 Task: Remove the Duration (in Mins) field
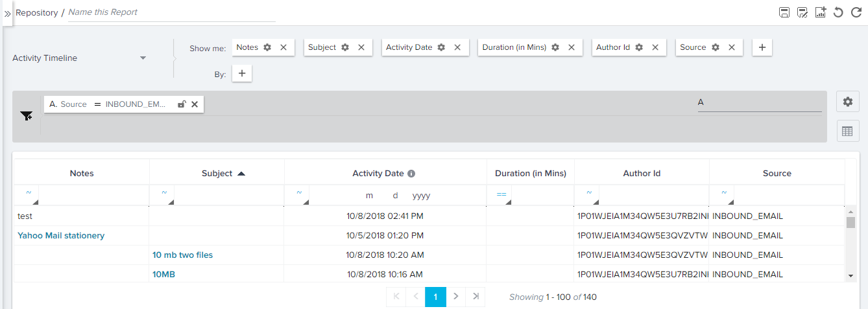tap(572, 47)
